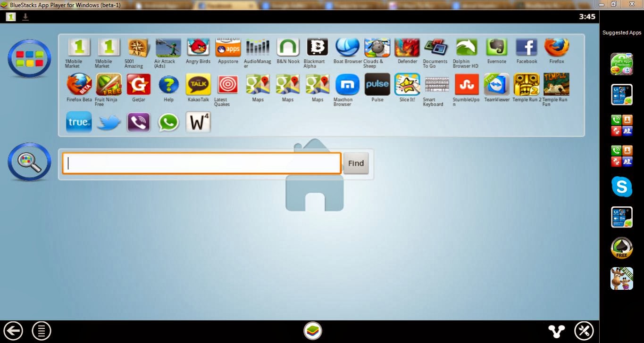Launch Dolphin Browser HD
Viewport: 644px width, 343px height.
pos(466,49)
